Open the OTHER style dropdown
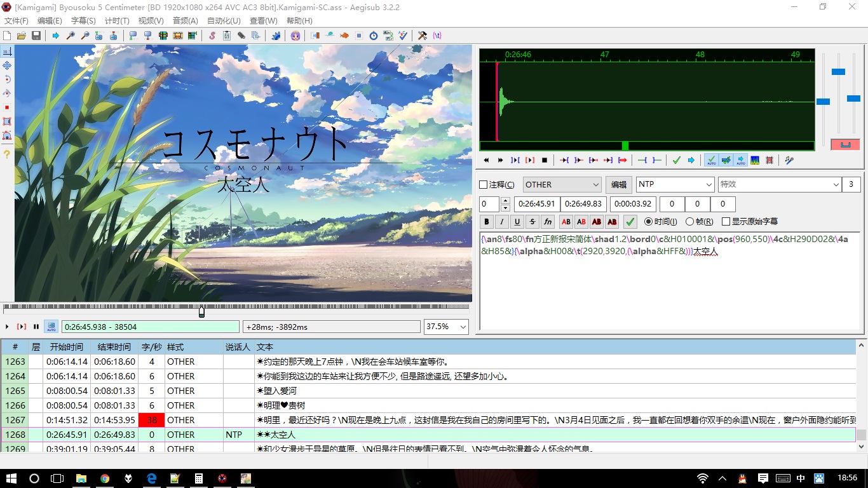Viewport: 868px width, 488px height. [x=562, y=185]
